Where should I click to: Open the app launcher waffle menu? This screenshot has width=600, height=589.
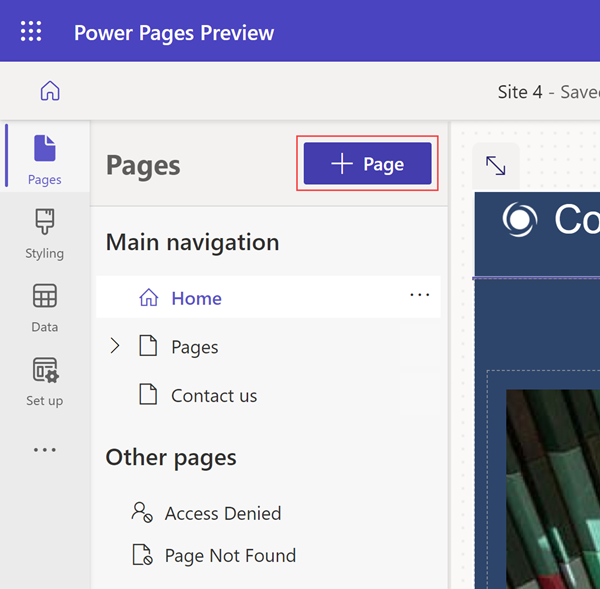click(x=31, y=31)
